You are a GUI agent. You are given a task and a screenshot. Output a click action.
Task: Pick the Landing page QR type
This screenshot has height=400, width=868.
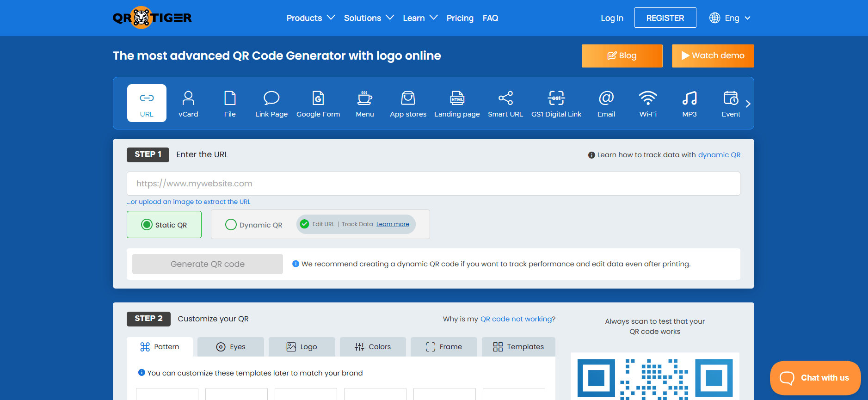point(457,103)
